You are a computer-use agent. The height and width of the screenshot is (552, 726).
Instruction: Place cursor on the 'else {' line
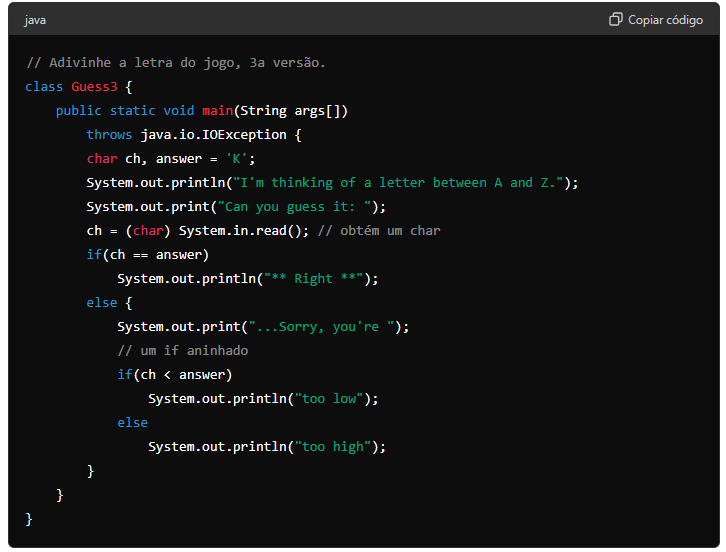click(x=109, y=303)
